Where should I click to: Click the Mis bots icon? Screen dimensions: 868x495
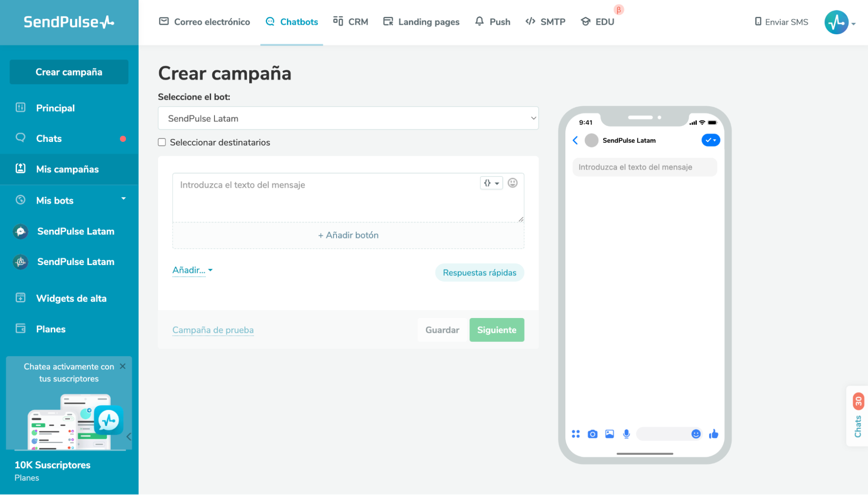pyautogui.click(x=20, y=200)
